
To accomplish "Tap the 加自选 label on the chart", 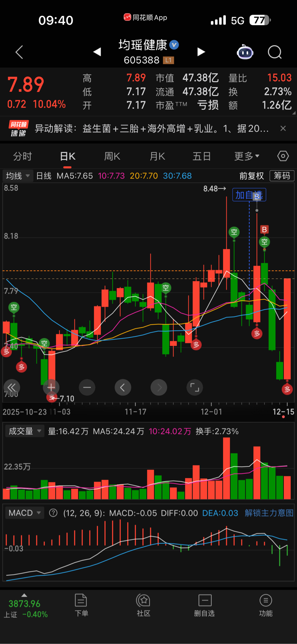I will point(249,195).
